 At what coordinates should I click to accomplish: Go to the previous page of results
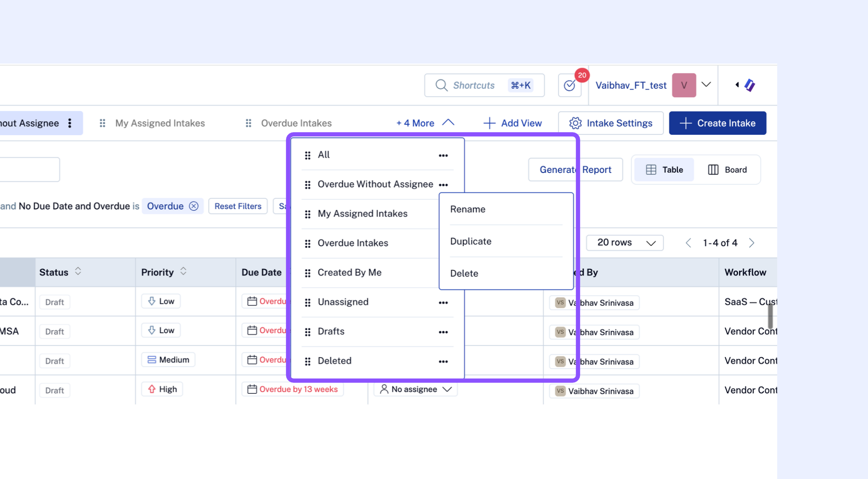688,243
